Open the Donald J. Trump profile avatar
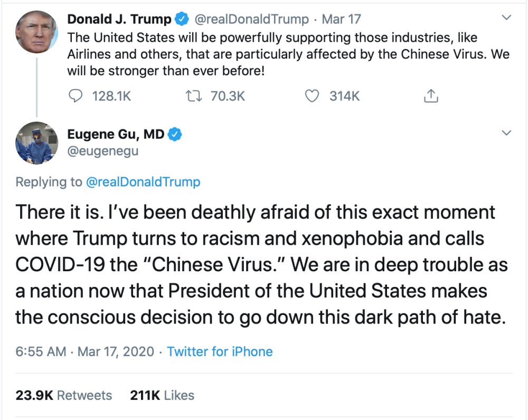Image resolution: width=528 pixels, height=420 pixels. pyautogui.click(x=36, y=31)
